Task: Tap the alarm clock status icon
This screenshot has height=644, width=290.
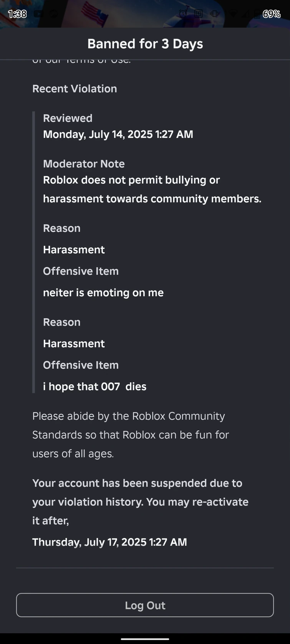Action: point(183,14)
